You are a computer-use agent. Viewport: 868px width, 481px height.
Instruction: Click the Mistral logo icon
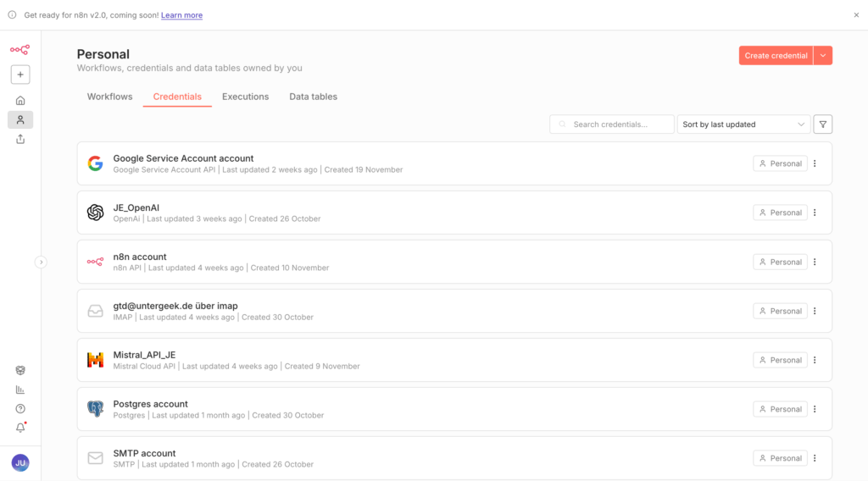pyautogui.click(x=95, y=360)
